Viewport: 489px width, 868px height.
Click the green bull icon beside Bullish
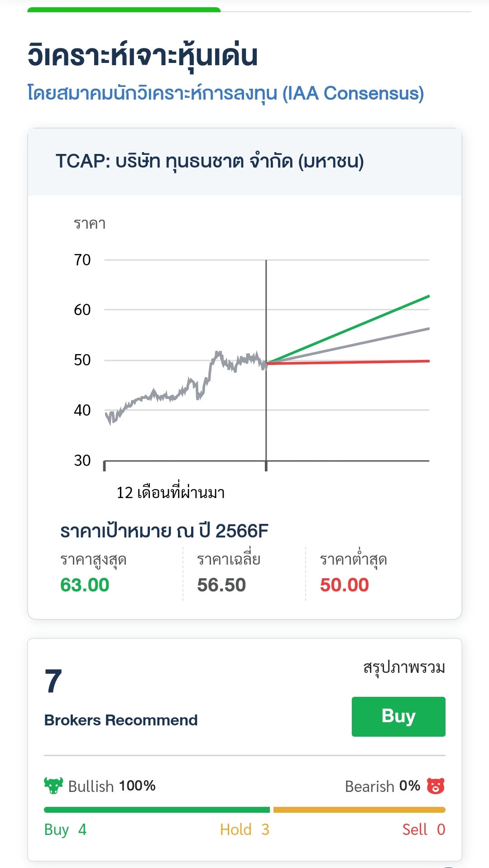[x=53, y=786]
